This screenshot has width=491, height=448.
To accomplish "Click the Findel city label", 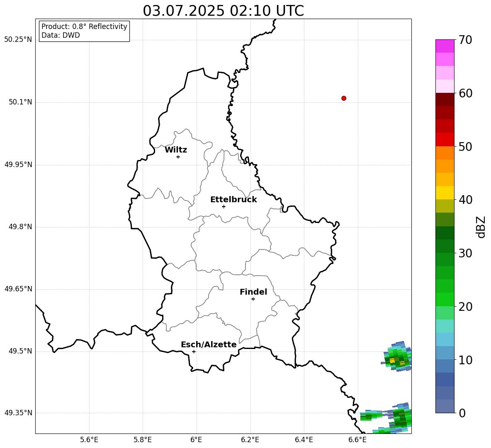I will pyautogui.click(x=253, y=292).
